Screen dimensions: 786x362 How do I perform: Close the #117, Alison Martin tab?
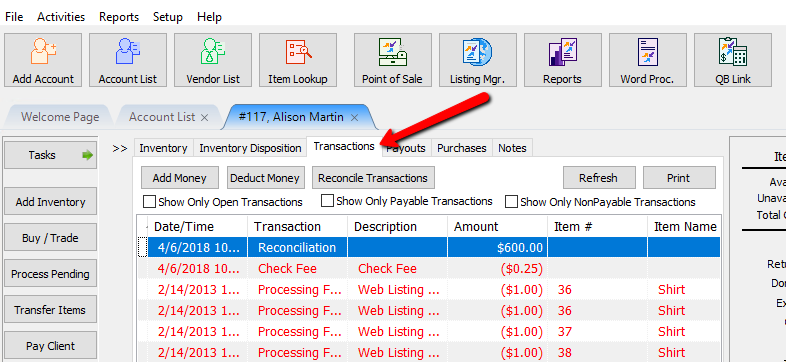pyautogui.click(x=354, y=118)
